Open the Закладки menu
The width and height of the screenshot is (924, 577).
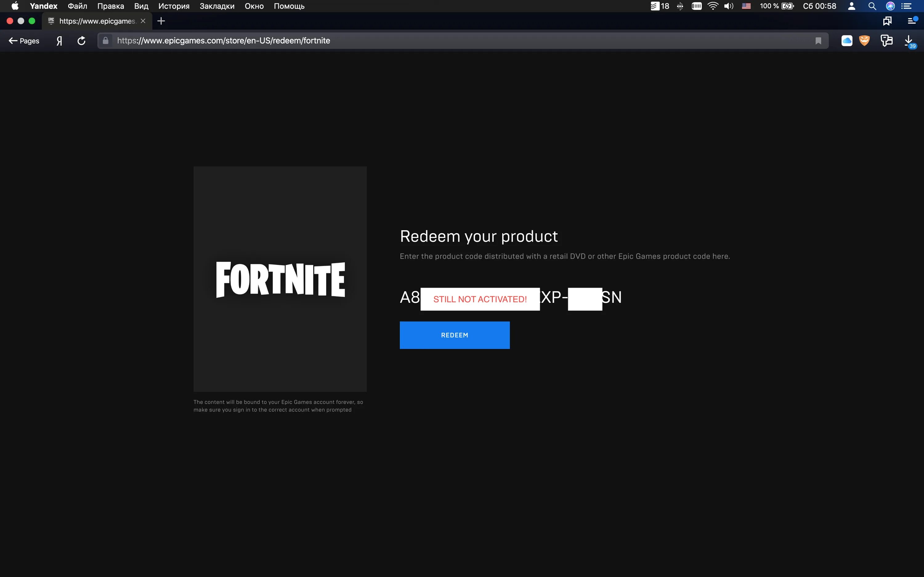point(217,6)
